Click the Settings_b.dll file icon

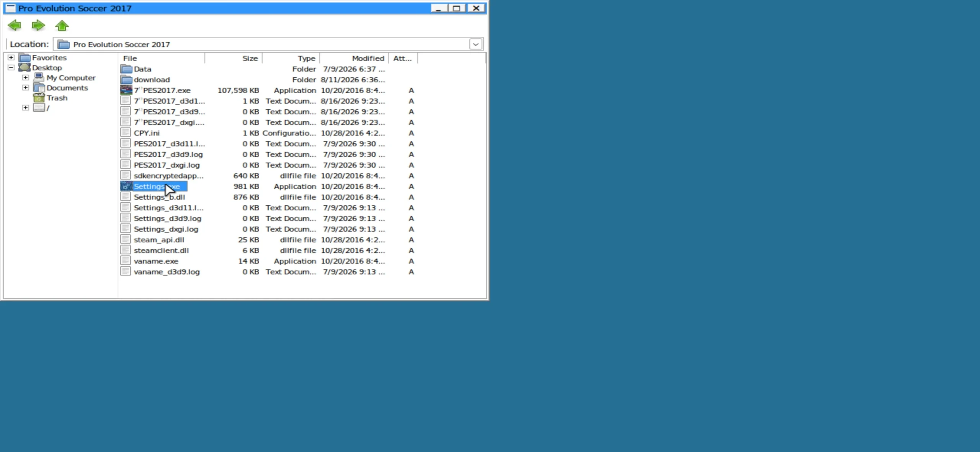pos(126,197)
